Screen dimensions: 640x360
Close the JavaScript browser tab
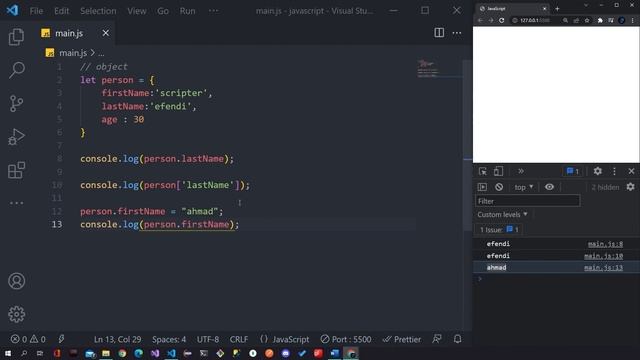coord(544,9)
